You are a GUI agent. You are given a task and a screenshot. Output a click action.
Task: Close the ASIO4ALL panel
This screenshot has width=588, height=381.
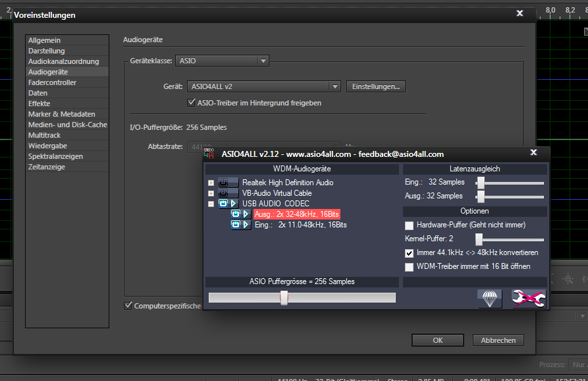pos(533,152)
